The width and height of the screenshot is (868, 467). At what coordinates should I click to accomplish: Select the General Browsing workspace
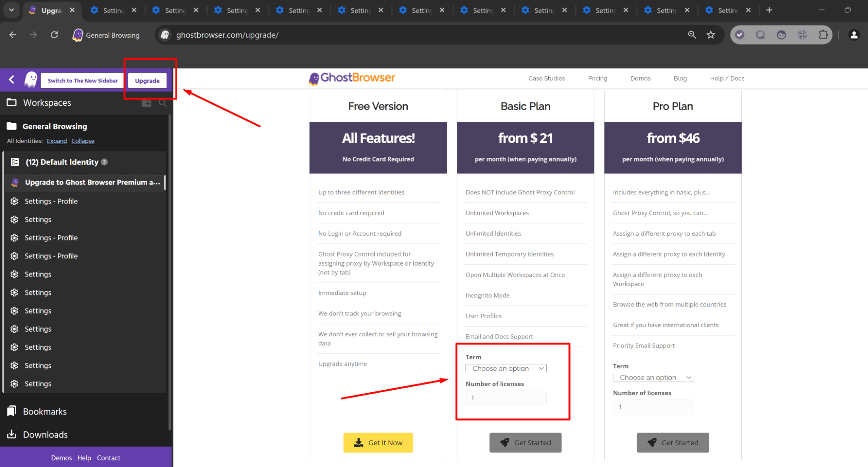click(x=55, y=126)
